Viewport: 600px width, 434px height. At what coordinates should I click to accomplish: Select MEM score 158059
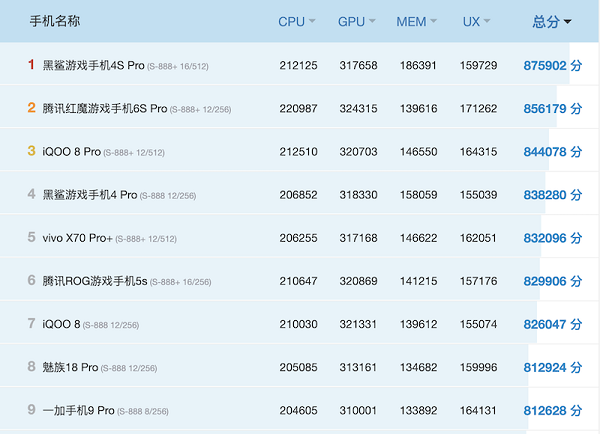pos(418,195)
